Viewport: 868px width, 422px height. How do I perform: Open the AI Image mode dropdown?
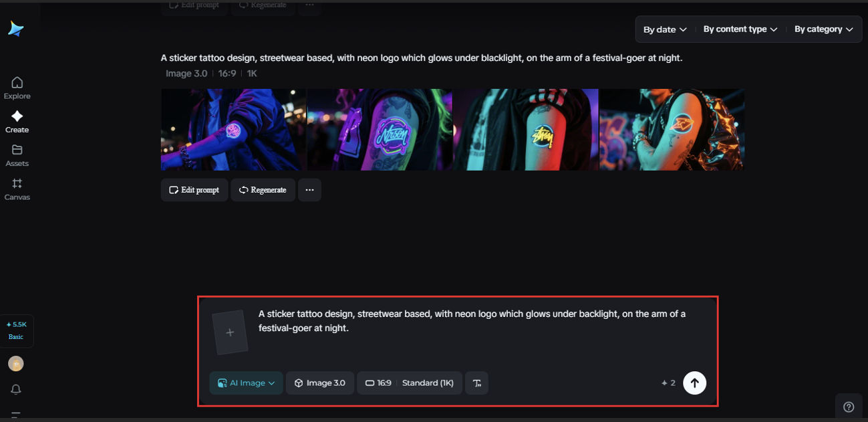click(246, 383)
